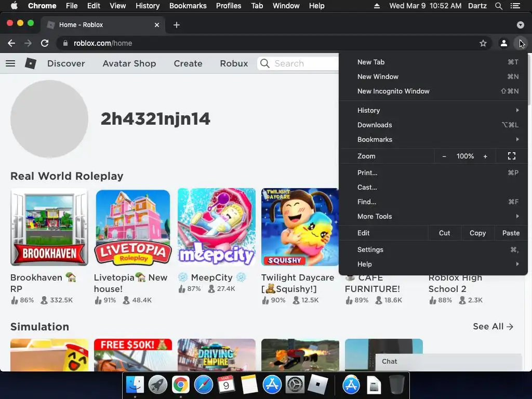Click the browser forward arrow
This screenshot has height=399, width=532.
click(28, 43)
